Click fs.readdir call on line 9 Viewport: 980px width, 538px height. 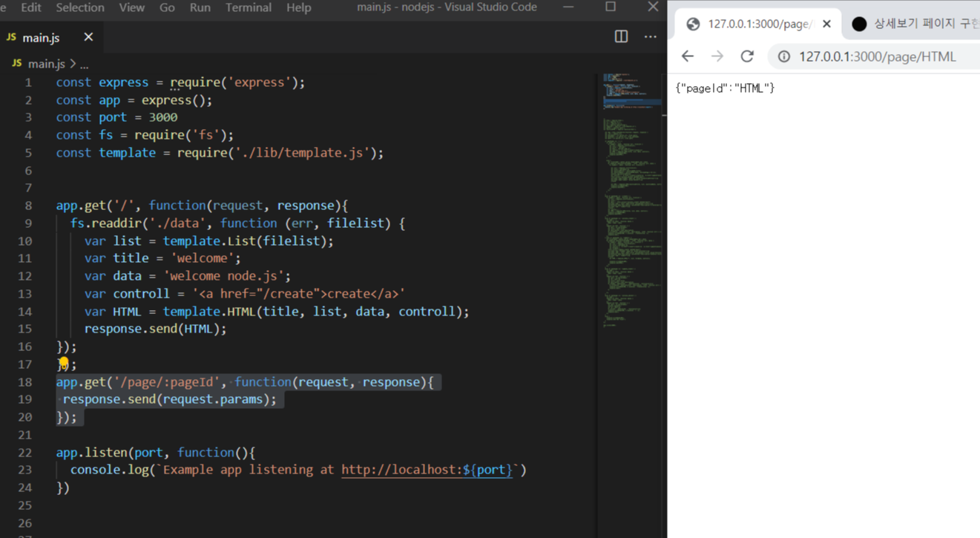105,223
